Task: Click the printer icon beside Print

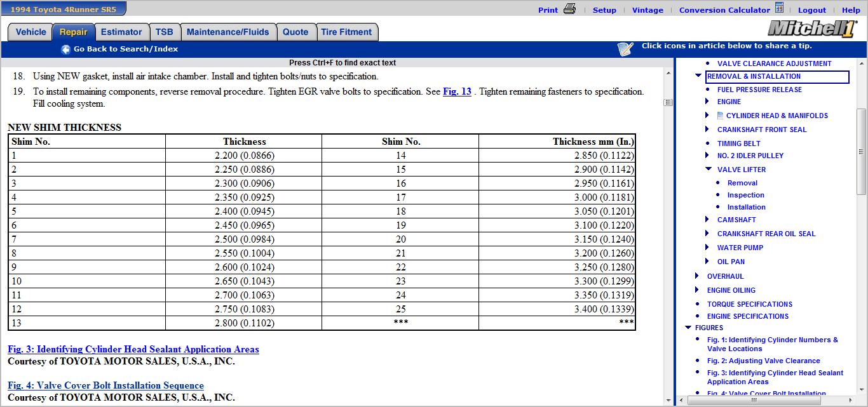Action: (569, 9)
